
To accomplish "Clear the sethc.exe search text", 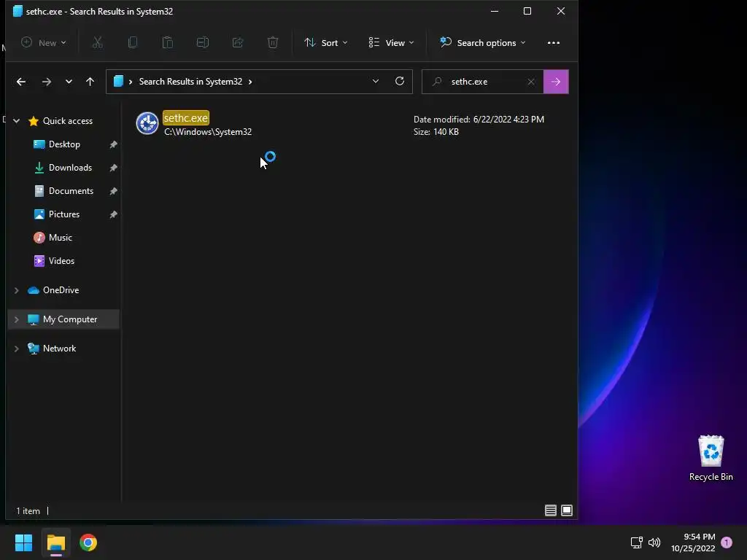I will pos(531,82).
